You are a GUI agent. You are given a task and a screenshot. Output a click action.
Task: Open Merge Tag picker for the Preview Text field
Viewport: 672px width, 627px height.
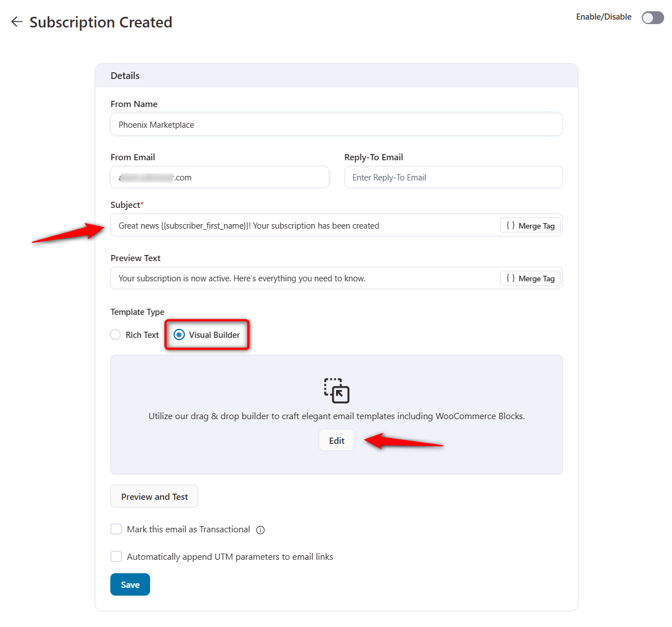(530, 278)
